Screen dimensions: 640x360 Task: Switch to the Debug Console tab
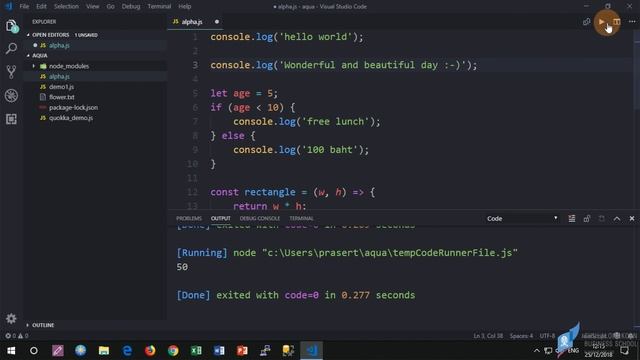click(260, 218)
